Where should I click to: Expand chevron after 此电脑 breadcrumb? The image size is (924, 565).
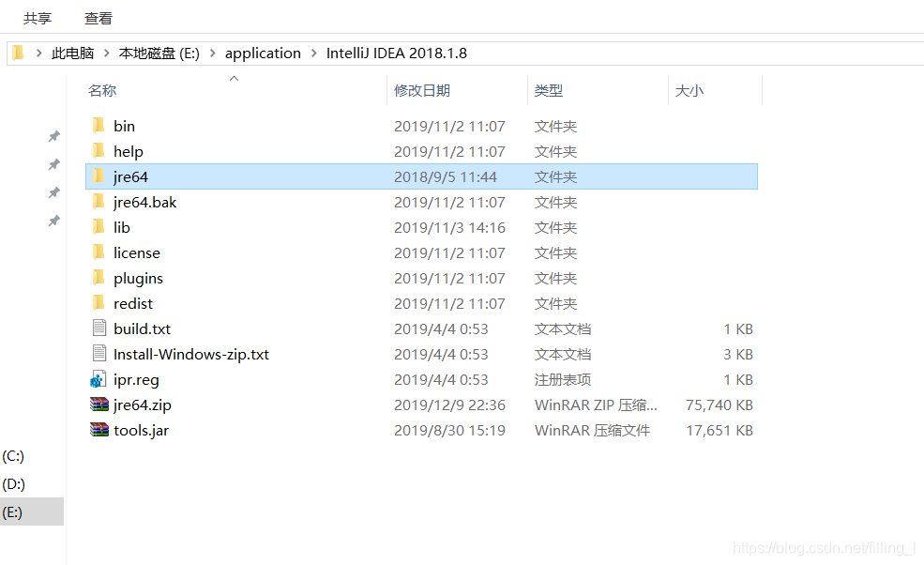pos(107,53)
